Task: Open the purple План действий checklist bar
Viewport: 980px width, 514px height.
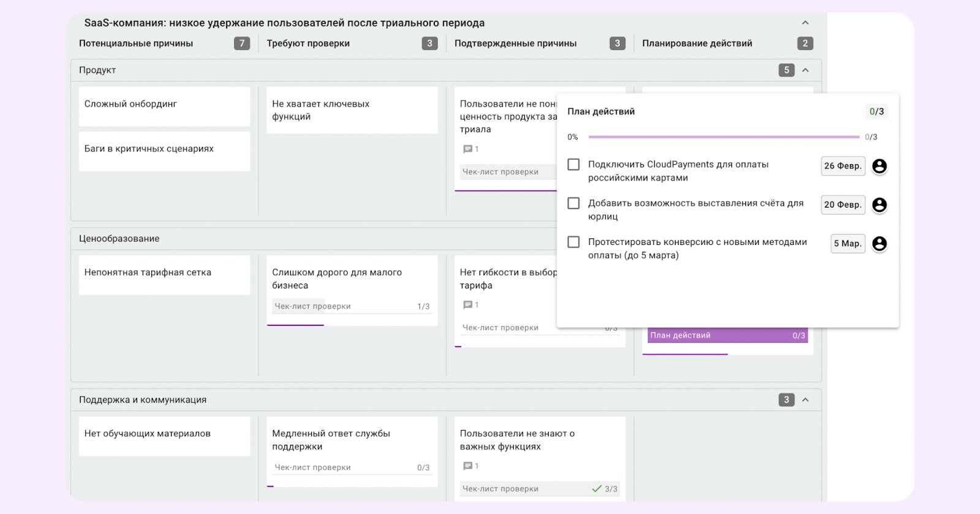Action: pos(727,336)
